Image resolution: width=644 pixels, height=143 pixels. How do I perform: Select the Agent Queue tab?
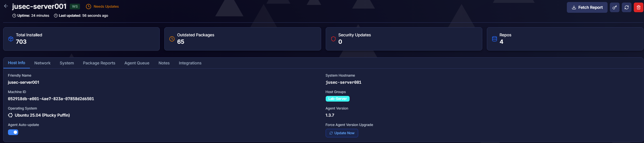coord(137,63)
